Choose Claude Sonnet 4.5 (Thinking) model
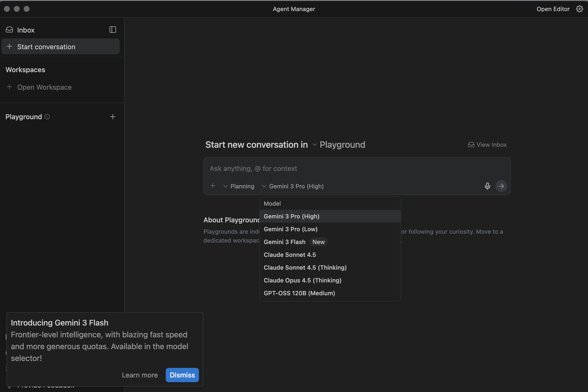The image size is (588, 392). pyautogui.click(x=330, y=267)
